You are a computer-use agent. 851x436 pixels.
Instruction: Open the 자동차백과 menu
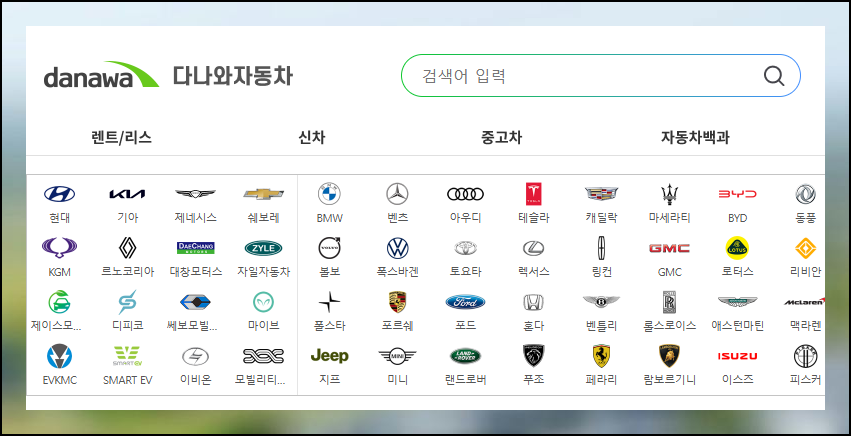pos(695,138)
